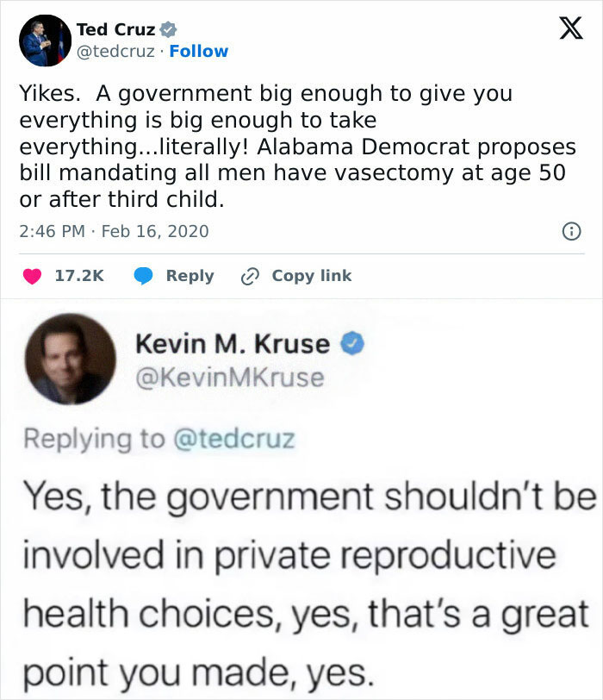This screenshot has width=603, height=700.
Task: Click Kevin M. Kruse's blue verified checkmark
Action: point(351,341)
